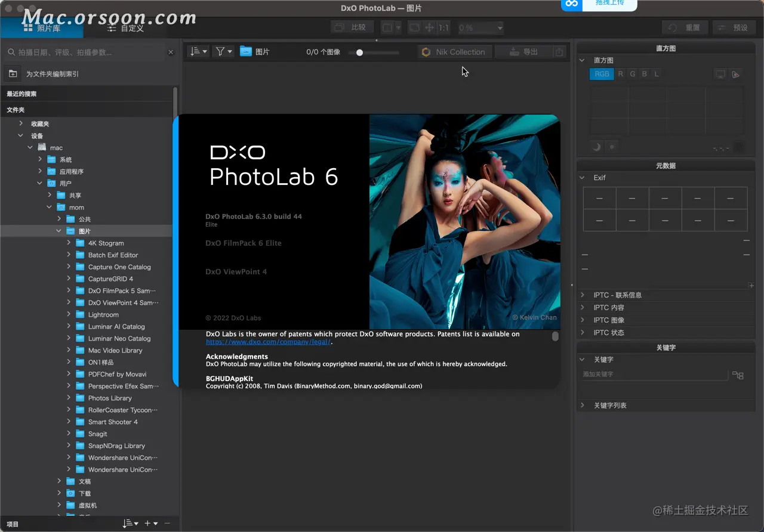Click the 拖拽上传 cloud upload button

point(599,5)
